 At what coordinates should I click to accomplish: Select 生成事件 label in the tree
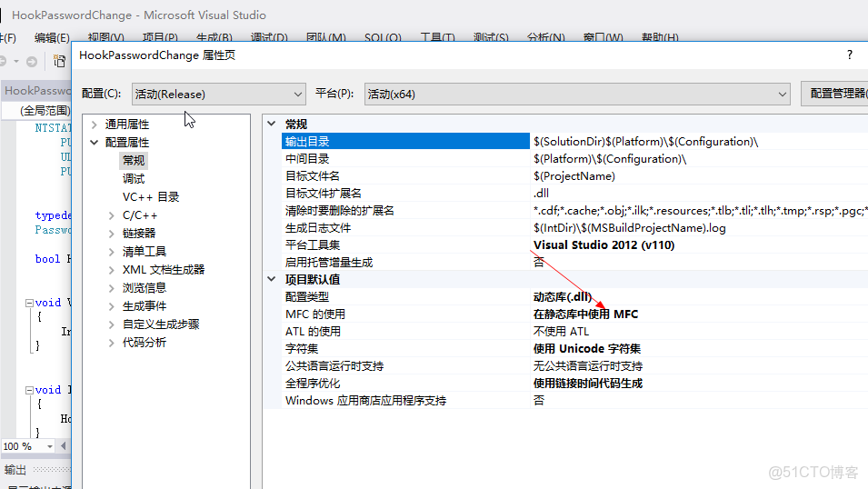click(x=145, y=306)
